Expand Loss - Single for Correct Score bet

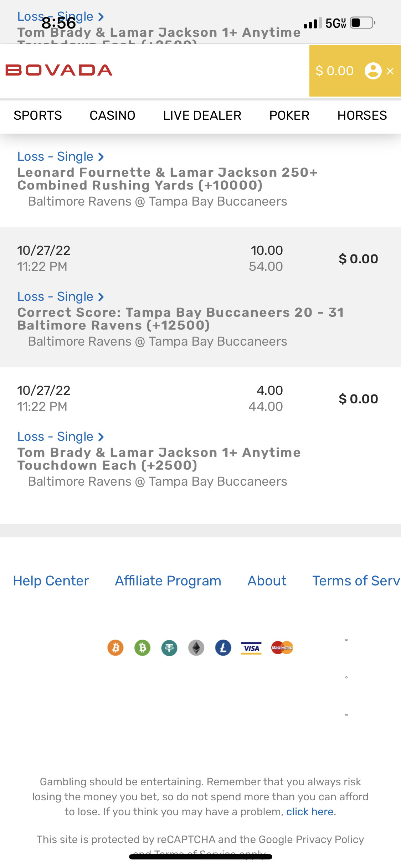(61, 297)
